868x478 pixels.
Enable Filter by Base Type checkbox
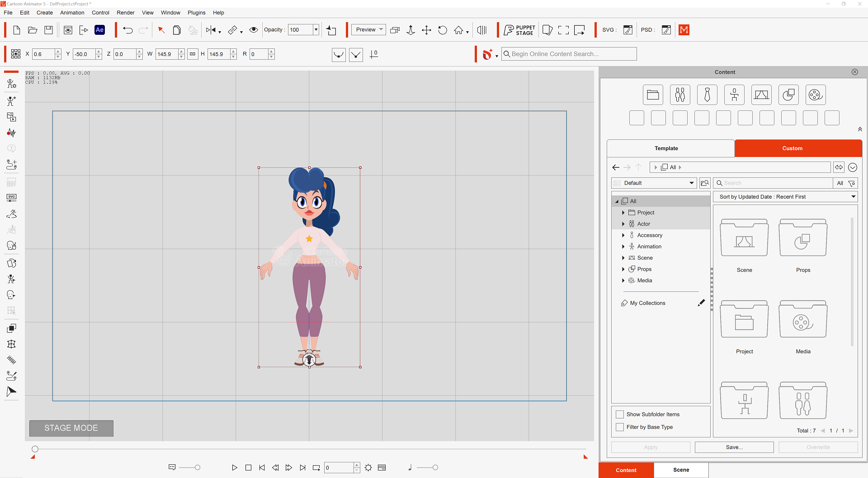(620, 427)
